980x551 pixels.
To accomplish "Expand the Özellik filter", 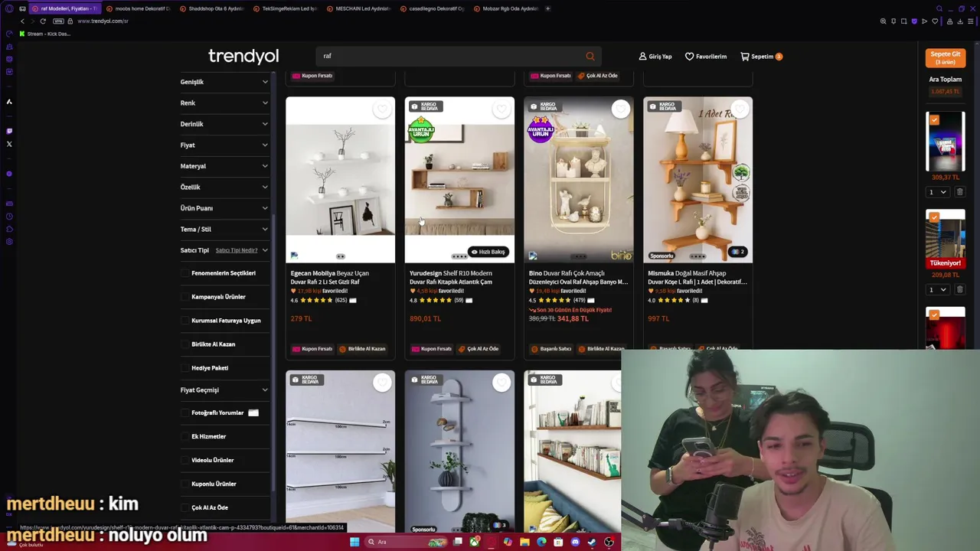I will pos(224,187).
